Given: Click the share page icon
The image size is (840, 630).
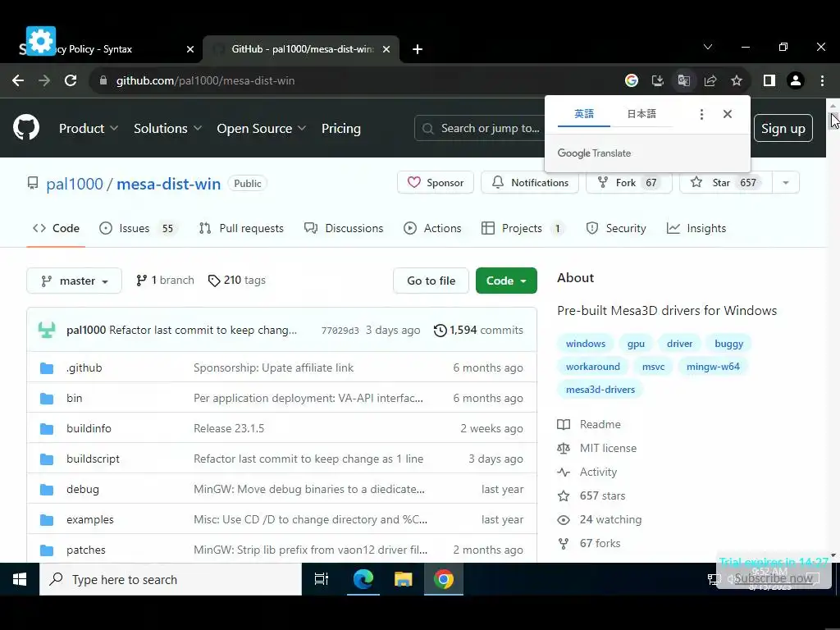Looking at the screenshot, I should 710,80.
